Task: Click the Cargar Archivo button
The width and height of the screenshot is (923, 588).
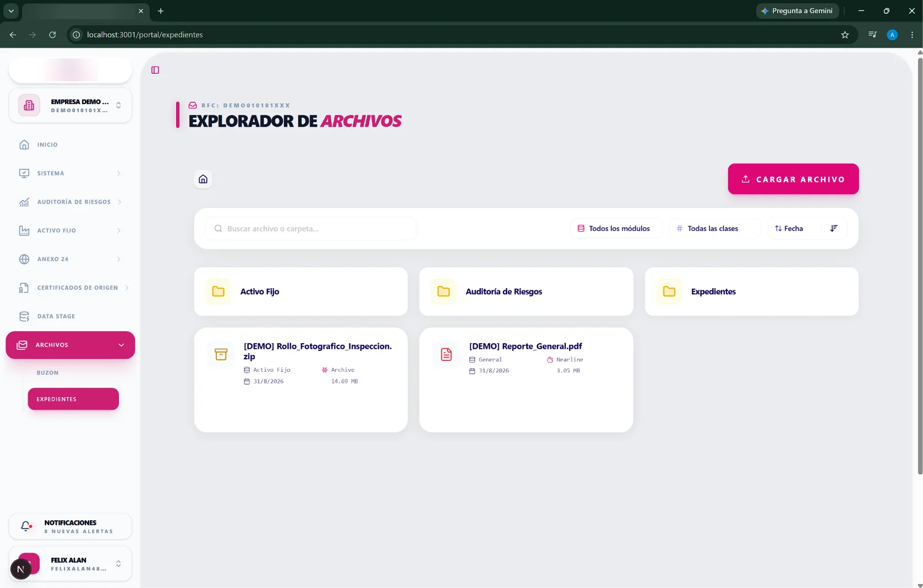Action: coord(793,179)
